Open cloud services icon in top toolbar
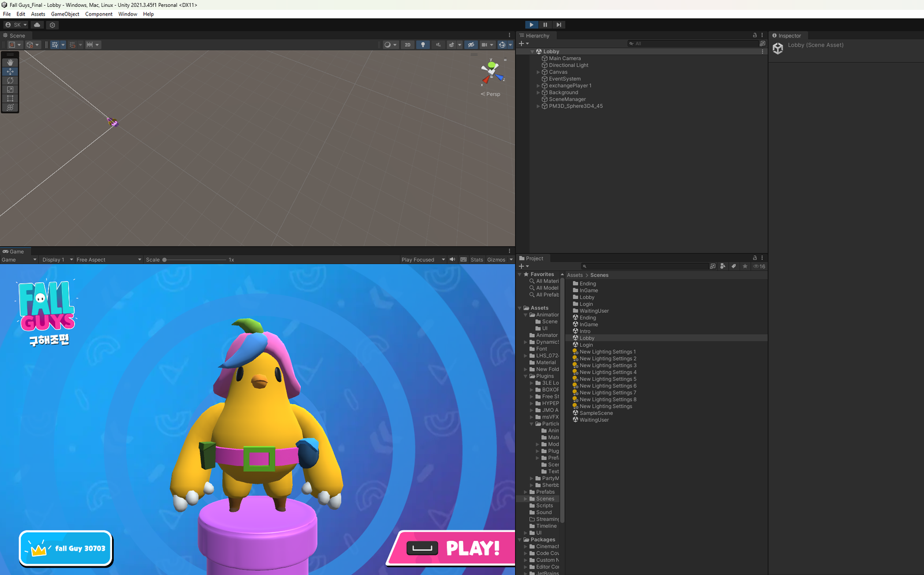The image size is (924, 575). click(x=37, y=25)
